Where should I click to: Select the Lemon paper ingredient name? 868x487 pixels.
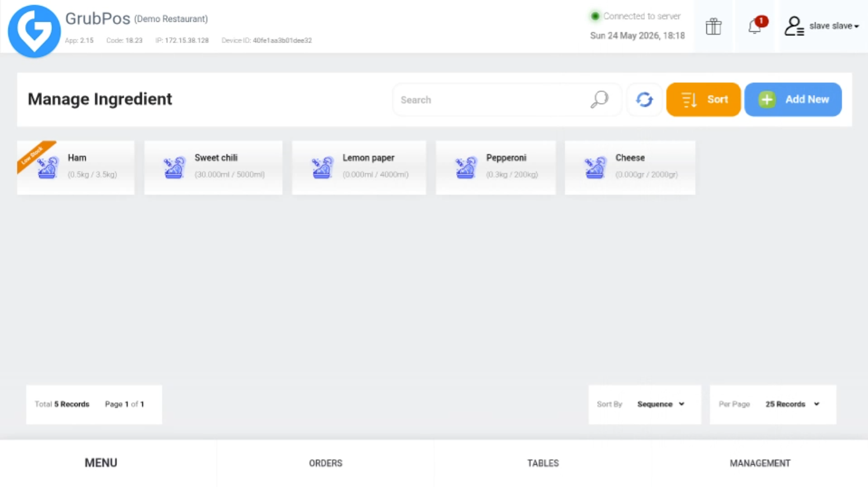pos(368,158)
